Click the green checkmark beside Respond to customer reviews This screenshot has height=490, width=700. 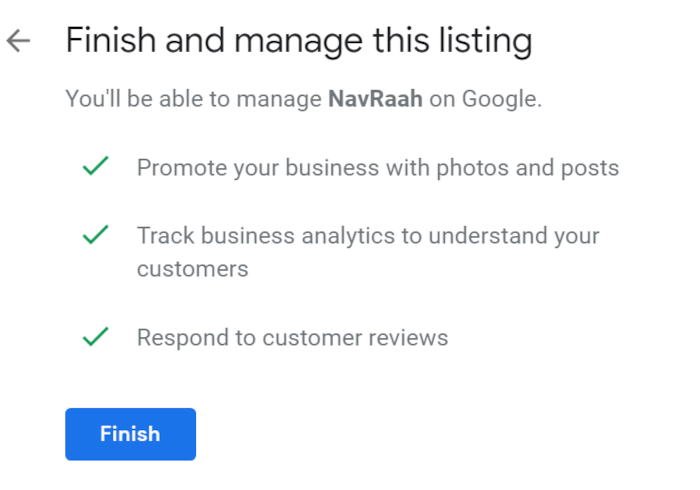pos(96,337)
